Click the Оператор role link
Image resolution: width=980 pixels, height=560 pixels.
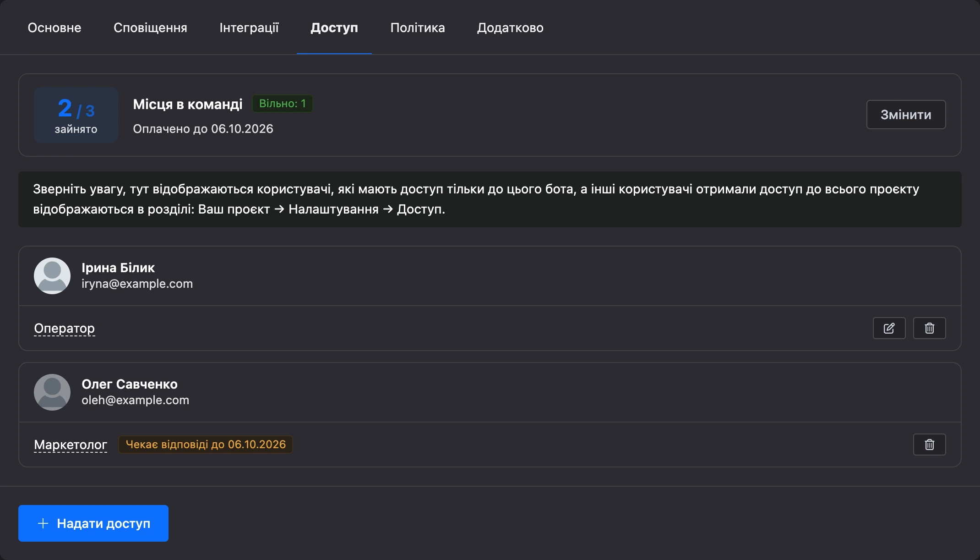coord(65,328)
